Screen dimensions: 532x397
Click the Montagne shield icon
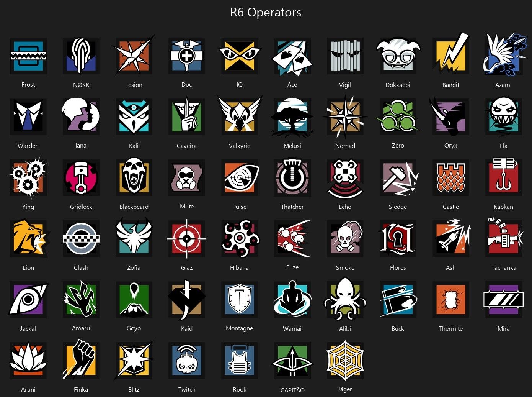point(240,300)
